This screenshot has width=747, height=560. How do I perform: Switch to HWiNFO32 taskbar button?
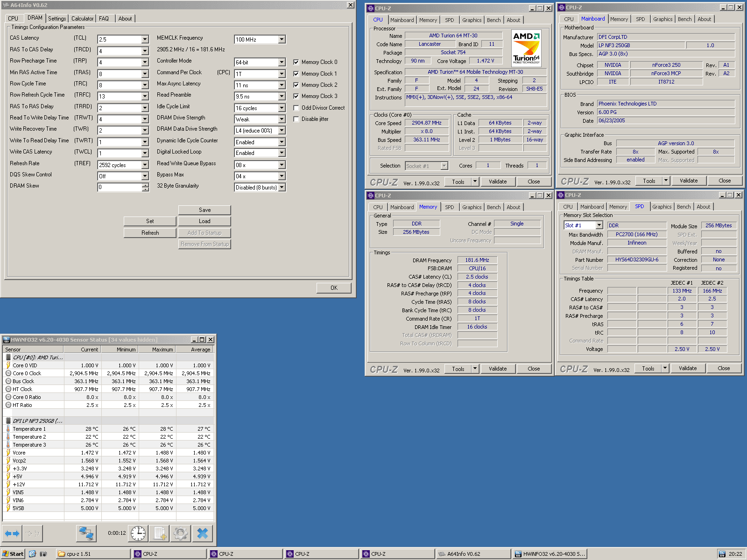point(550,554)
